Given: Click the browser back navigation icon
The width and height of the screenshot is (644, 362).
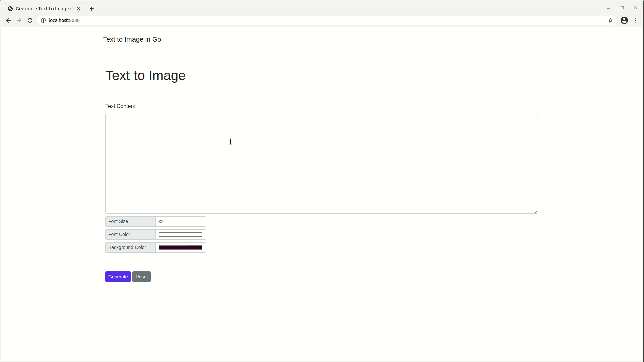Looking at the screenshot, I should (x=8, y=20).
